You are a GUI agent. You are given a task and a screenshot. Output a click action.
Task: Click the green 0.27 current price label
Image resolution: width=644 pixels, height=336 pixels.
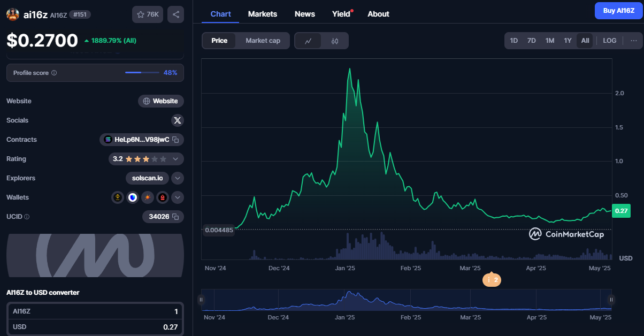click(621, 211)
